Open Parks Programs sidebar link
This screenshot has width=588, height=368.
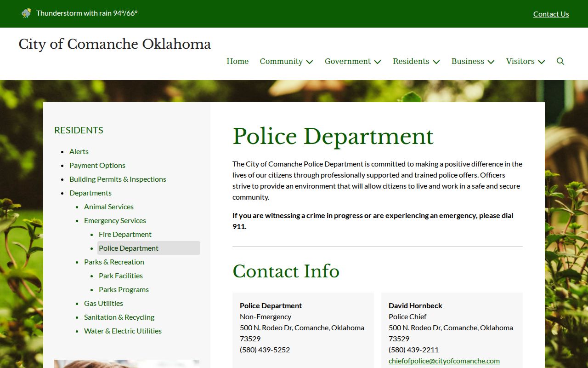tap(124, 289)
